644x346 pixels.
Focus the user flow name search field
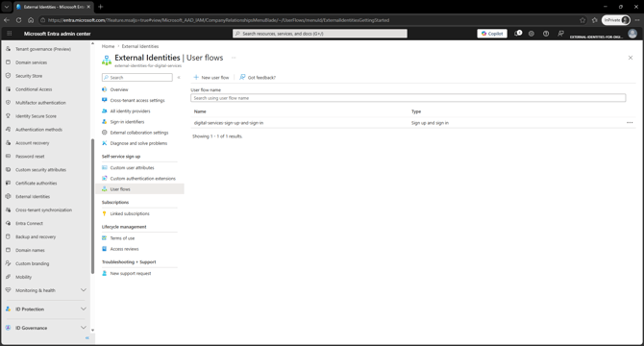pyautogui.click(x=409, y=98)
